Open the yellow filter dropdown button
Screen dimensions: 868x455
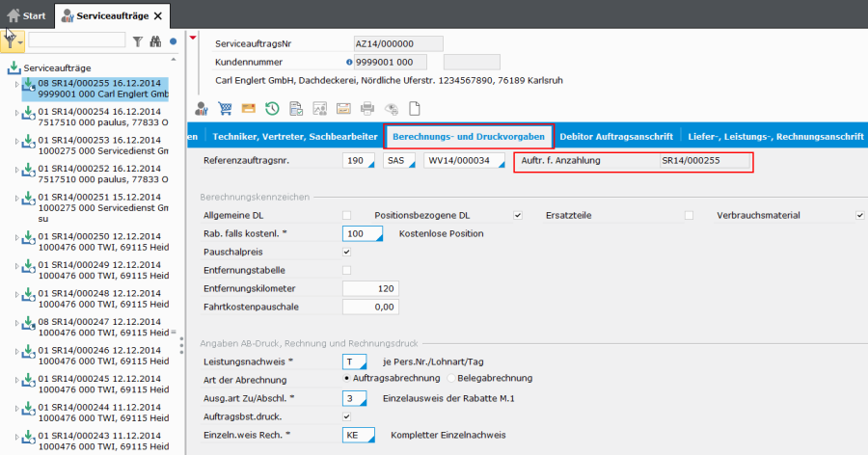click(x=13, y=41)
